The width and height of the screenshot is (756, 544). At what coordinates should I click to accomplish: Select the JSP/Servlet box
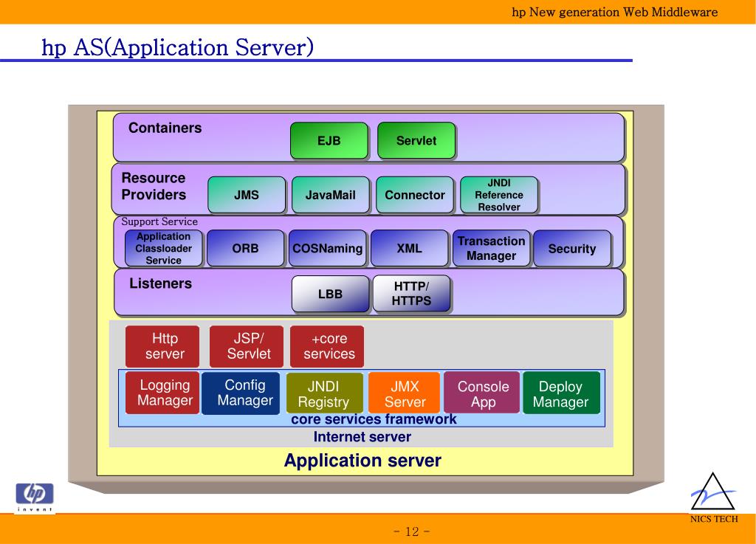[x=246, y=346]
